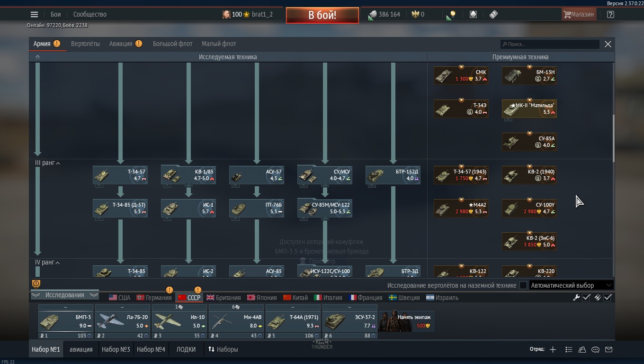Select the Ми-4АВ crew slot
This screenshot has width=644, height=364.
pyautogui.click(x=236, y=321)
